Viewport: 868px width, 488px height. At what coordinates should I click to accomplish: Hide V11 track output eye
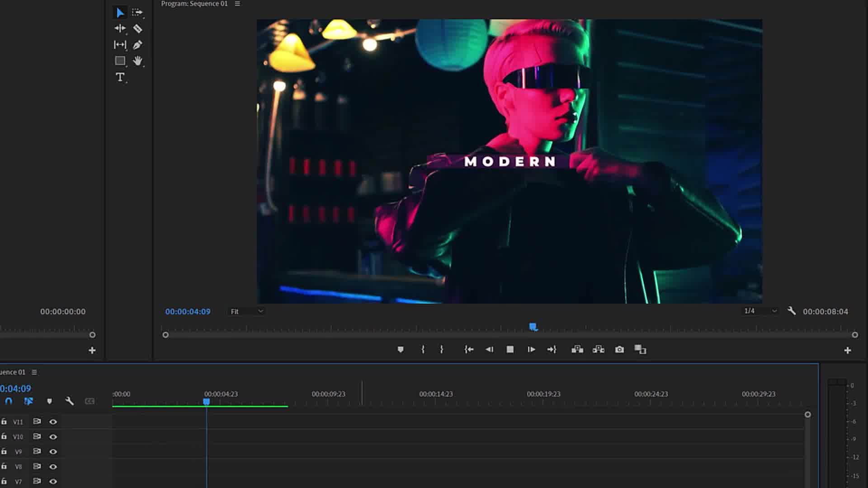tap(53, 422)
